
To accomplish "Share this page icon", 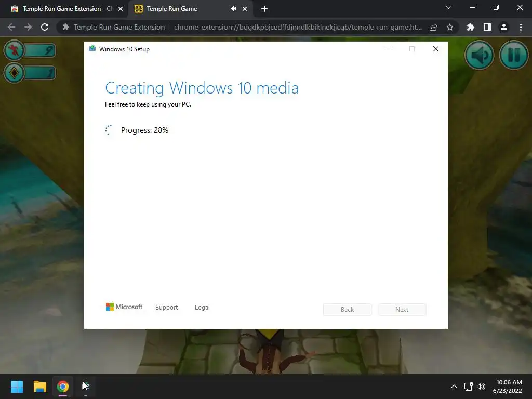I will 433,27.
